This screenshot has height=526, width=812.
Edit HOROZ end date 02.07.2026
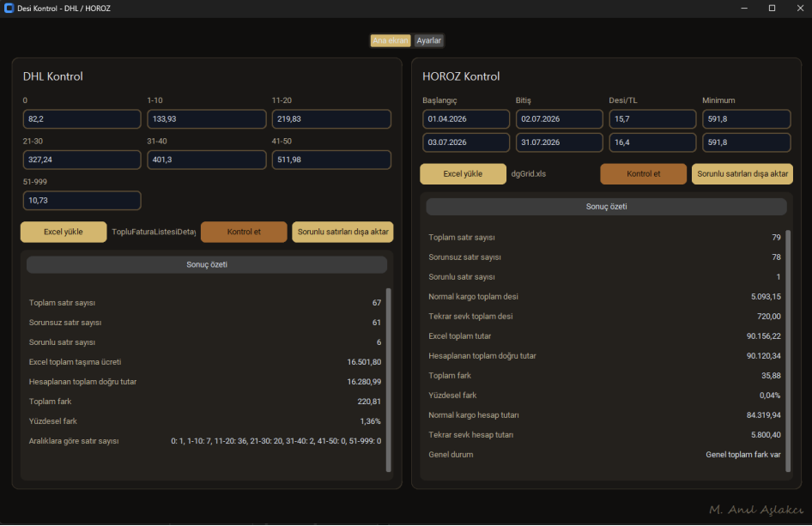pos(560,119)
